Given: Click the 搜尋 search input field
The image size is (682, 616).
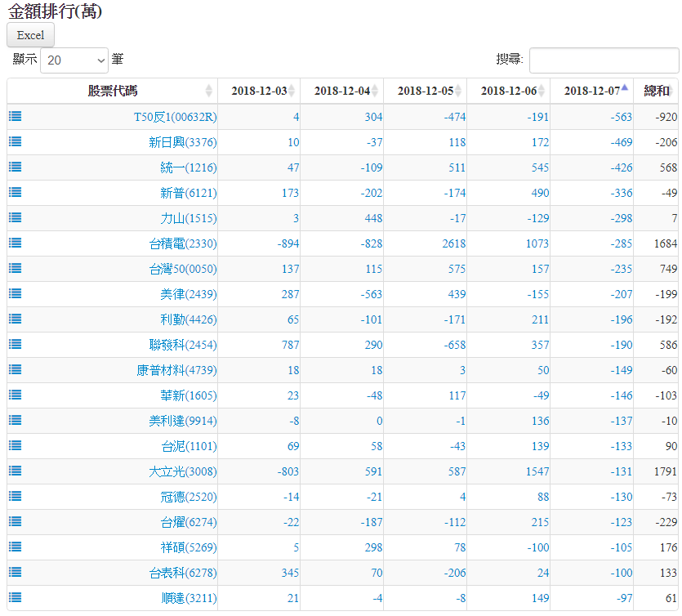Looking at the screenshot, I should [604, 60].
